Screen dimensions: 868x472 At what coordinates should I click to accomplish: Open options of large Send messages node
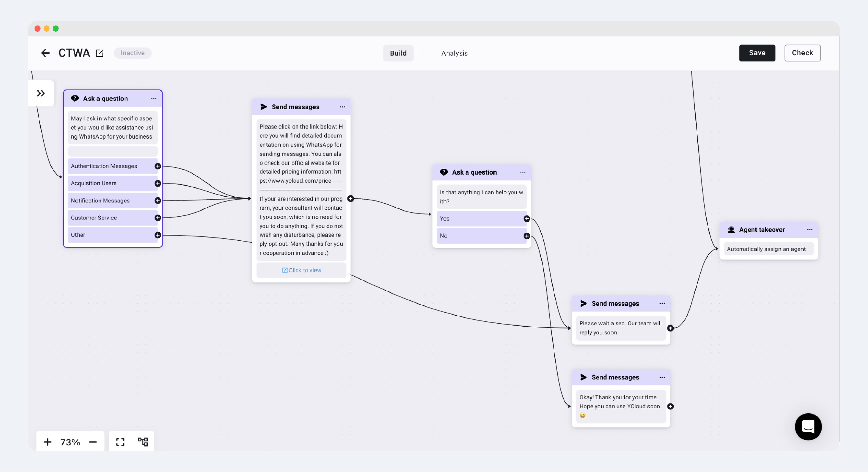tap(342, 107)
